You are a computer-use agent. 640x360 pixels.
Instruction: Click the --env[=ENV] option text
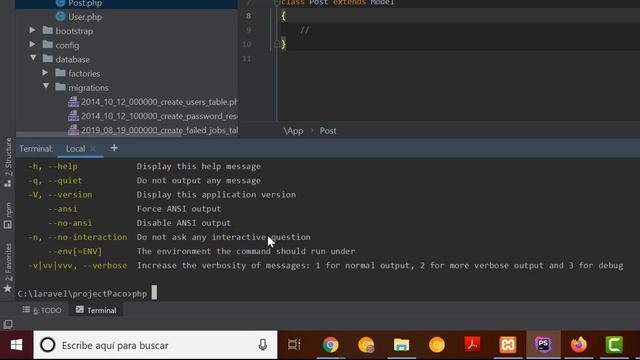(x=75, y=251)
